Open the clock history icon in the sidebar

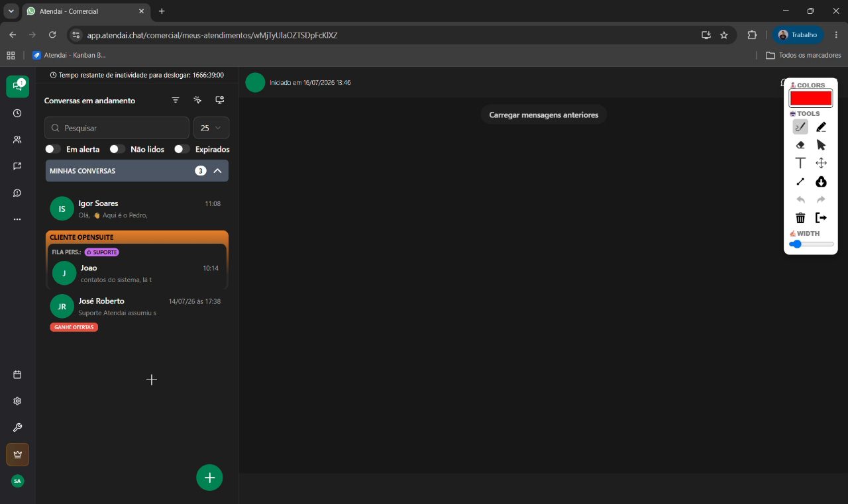click(x=17, y=113)
